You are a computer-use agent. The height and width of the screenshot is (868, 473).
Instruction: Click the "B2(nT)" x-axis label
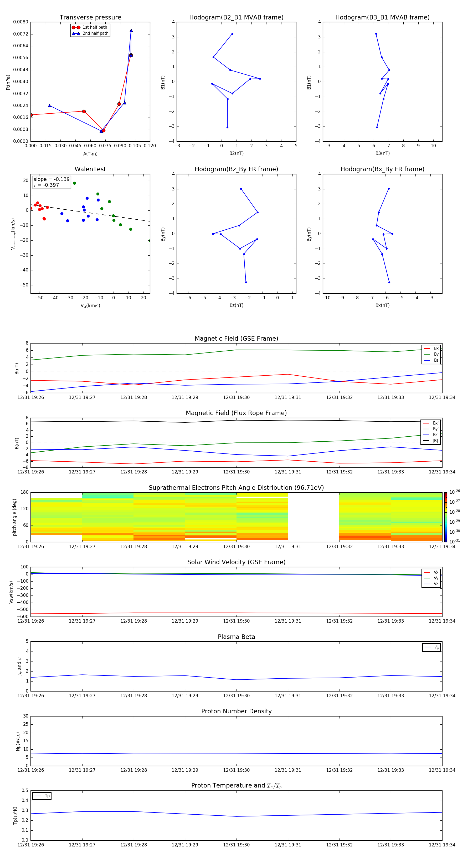[x=236, y=153]
